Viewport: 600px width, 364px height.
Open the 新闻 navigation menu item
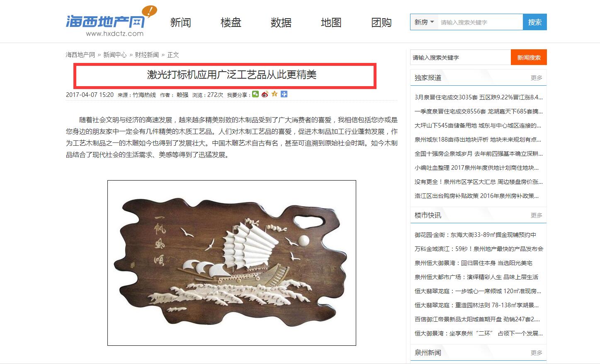coord(181,22)
